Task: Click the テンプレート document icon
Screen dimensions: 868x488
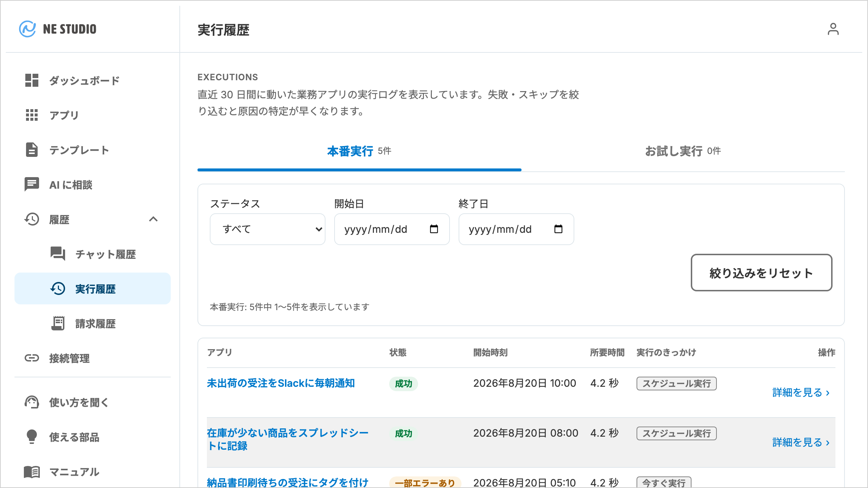Action: tap(32, 150)
